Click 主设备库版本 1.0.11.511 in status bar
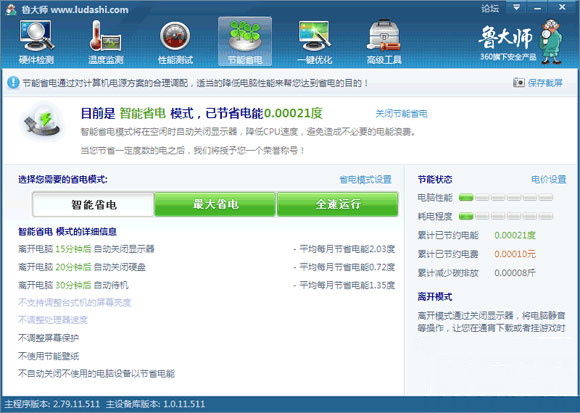The image size is (580, 413). (x=155, y=404)
